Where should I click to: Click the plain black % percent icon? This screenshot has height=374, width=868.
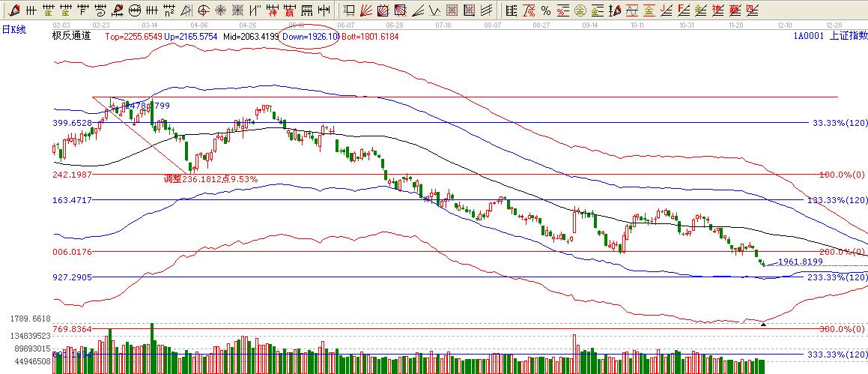pos(545,10)
